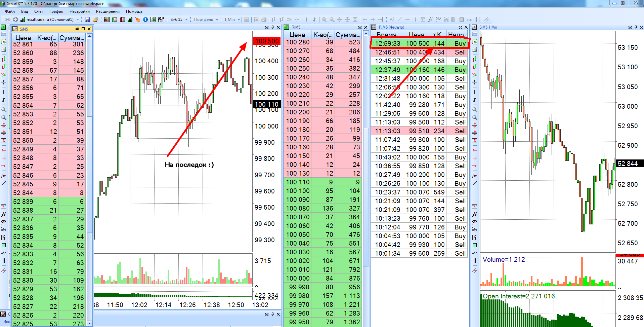Click the blue information circle icon
This screenshot has width=644, height=327.
point(145,20)
